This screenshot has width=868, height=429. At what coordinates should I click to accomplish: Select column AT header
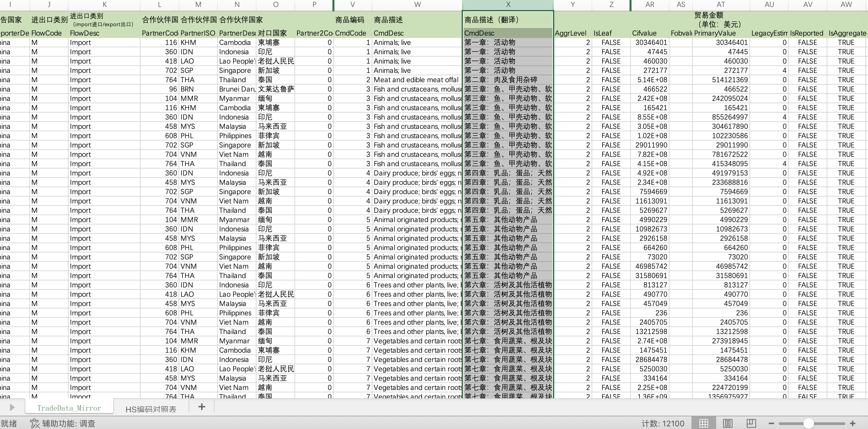click(x=720, y=5)
